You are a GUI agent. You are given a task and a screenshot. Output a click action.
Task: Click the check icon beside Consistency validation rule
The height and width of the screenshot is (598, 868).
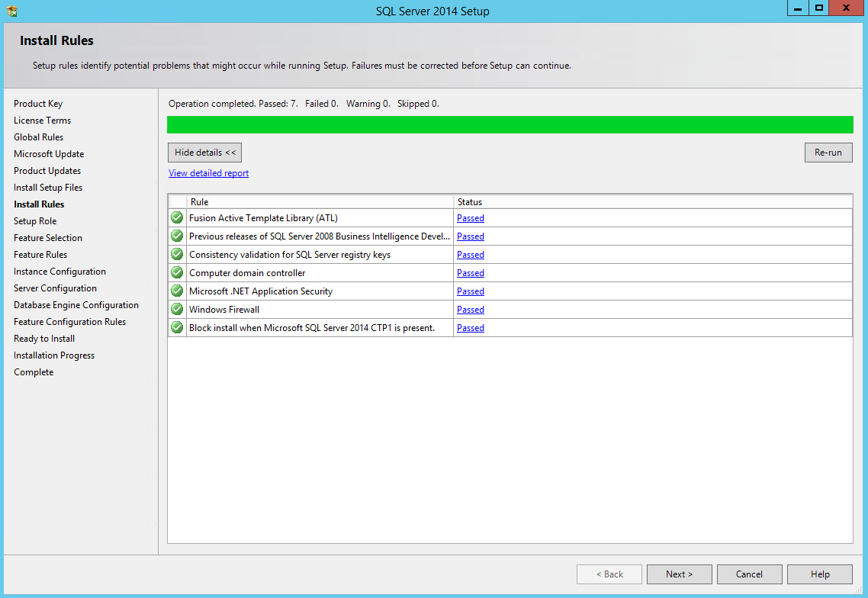[x=176, y=254]
